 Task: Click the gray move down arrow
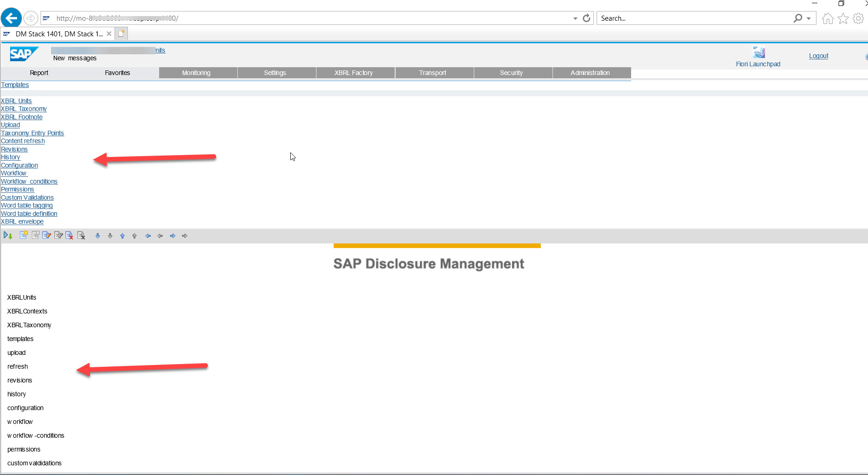(110, 236)
